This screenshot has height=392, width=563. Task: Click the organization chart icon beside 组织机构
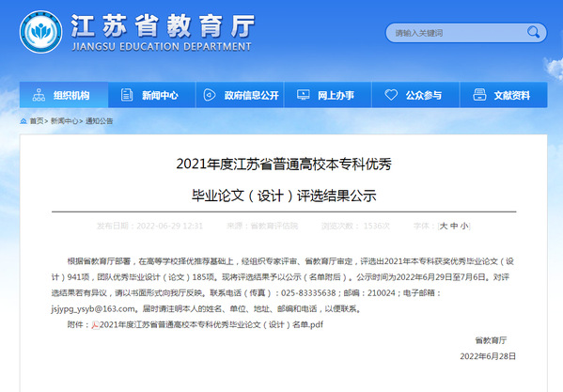coord(39,95)
